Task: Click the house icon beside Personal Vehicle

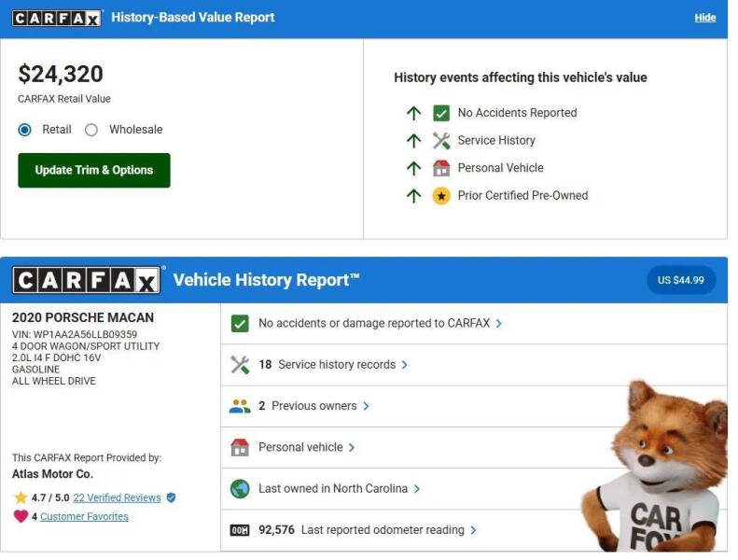Action: [441, 168]
